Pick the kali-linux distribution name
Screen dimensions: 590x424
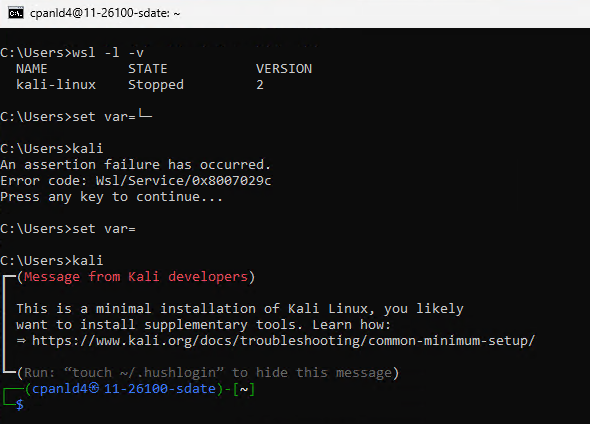(x=56, y=85)
